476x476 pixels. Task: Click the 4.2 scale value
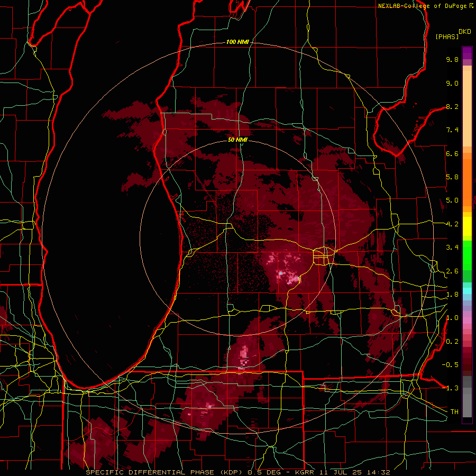click(x=452, y=224)
